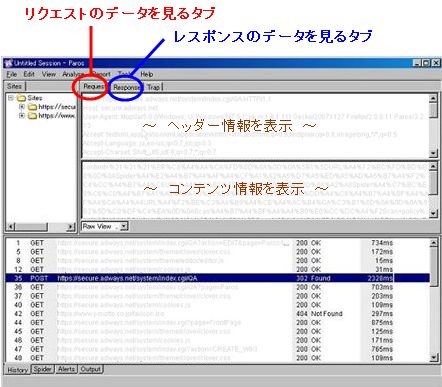442x387 pixels.
Task: Open the Help menu
Action: [147, 74]
